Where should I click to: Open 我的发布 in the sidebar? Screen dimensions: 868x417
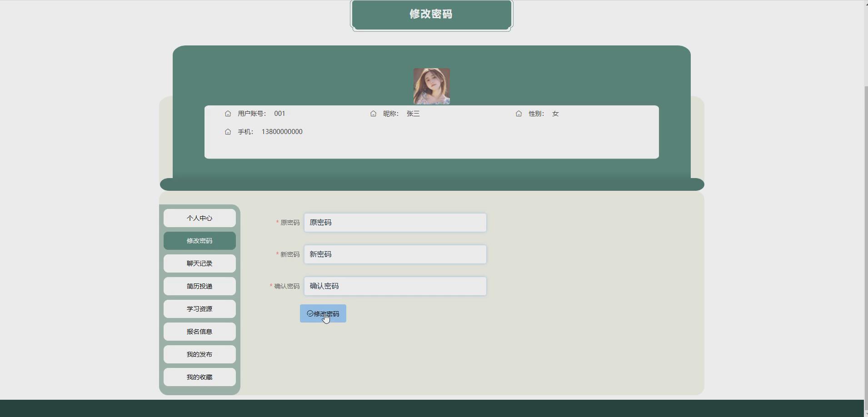tap(200, 354)
